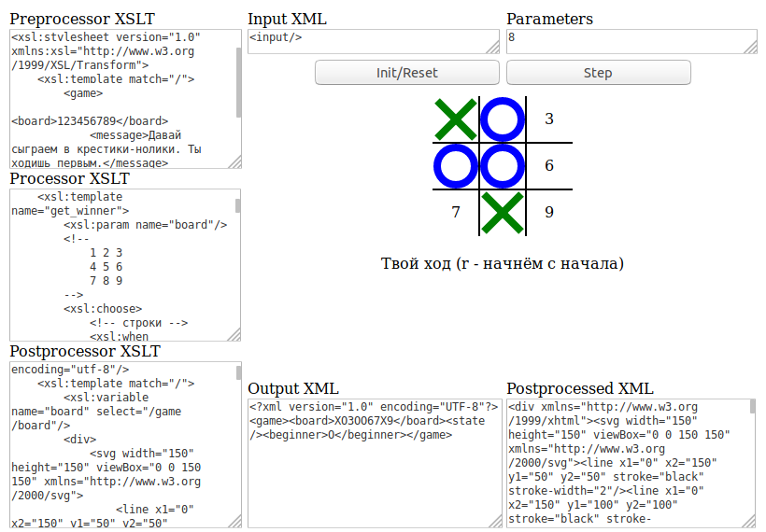Click the board cell labeled 9
This screenshot has width=766, height=532.
[549, 212]
